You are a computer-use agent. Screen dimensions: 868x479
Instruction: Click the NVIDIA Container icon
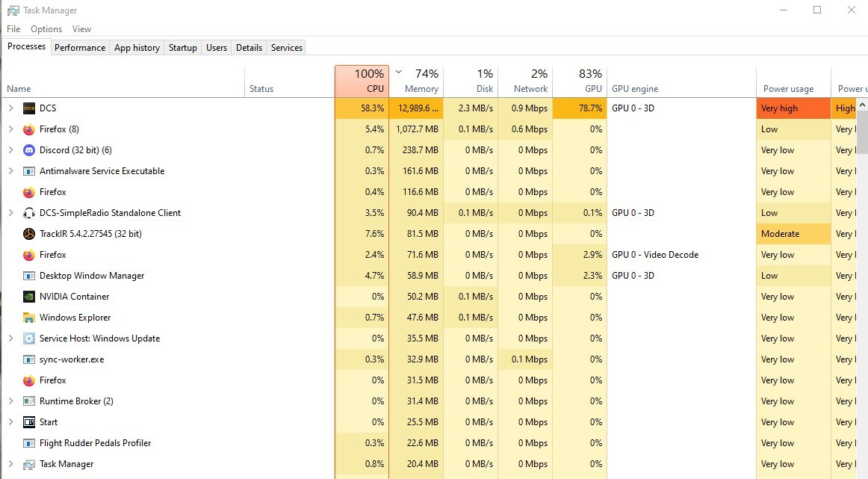[x=29, y=297]
